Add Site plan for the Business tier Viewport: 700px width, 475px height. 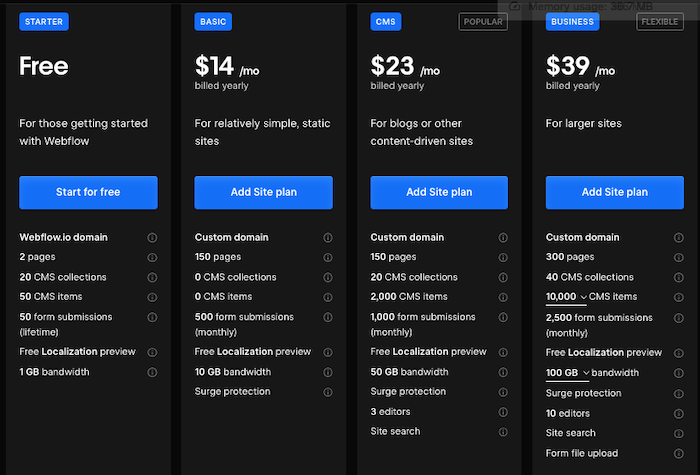pos(615,192)
